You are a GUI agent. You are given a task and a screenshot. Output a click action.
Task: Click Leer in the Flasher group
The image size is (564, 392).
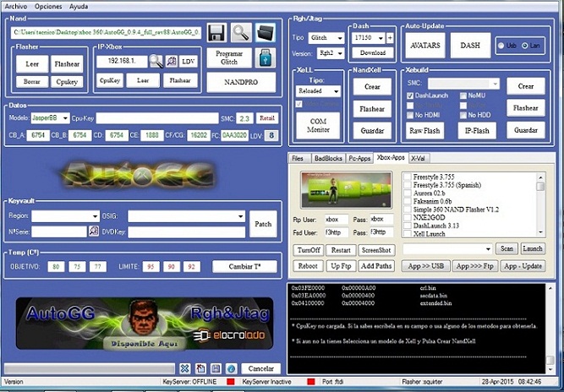click(32, 64)
